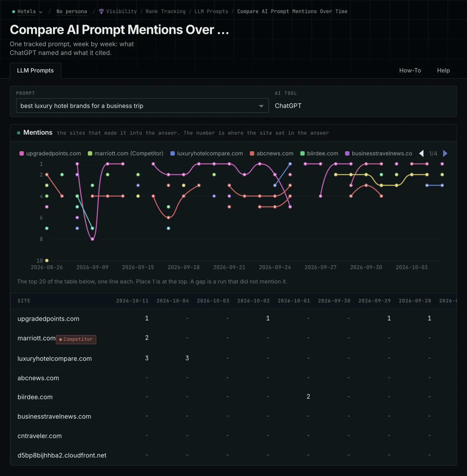The width and height of the screenshot is (467, 476).
Task: Click the 2026-10-04 column header
Action: [x=173, y=301]
